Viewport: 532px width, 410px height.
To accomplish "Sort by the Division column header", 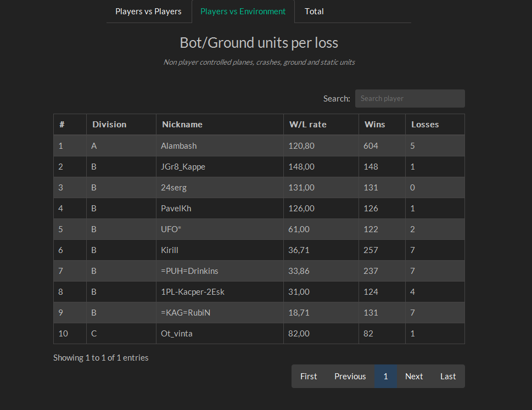I will pyautogui.click(x=109, y=125).
